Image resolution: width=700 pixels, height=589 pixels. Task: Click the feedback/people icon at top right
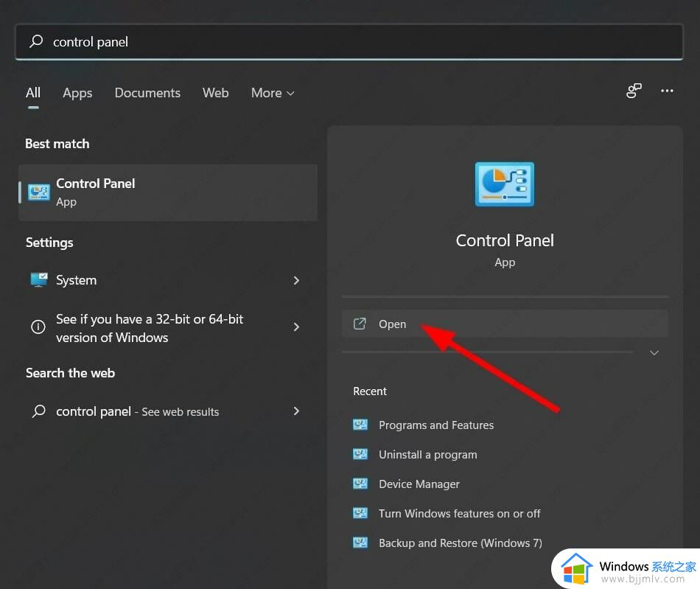(x=634, y=91)
